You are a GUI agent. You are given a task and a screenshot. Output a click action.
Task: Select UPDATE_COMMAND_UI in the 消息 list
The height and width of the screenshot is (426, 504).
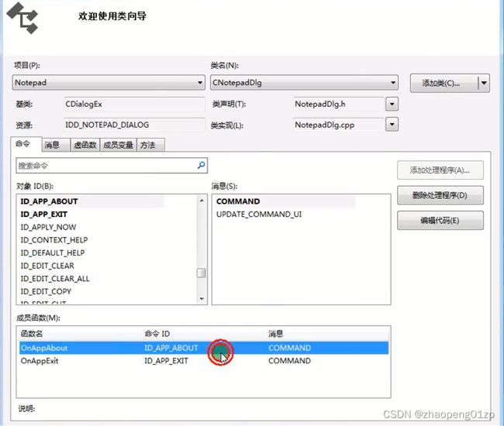point(259,214)
